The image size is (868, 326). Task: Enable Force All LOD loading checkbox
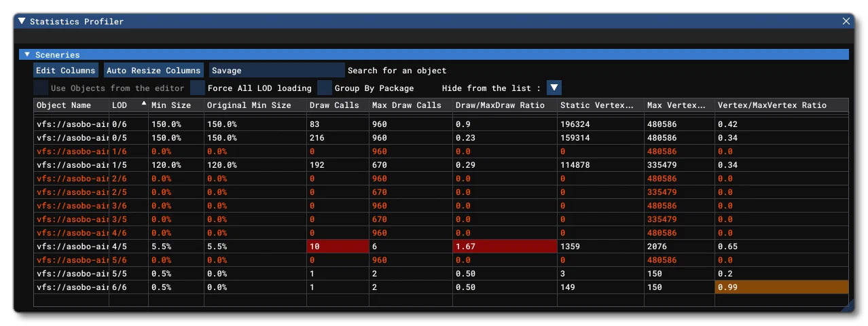[x=198, y=88]
